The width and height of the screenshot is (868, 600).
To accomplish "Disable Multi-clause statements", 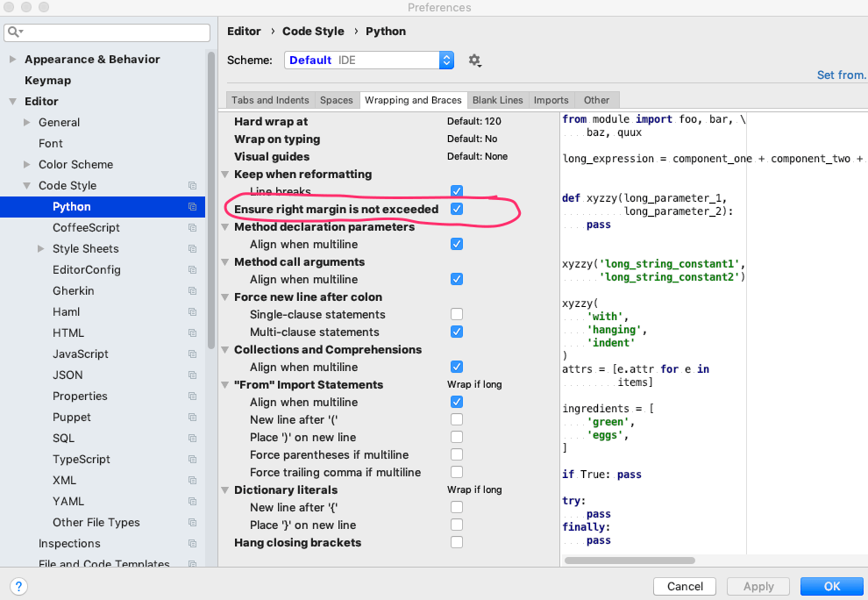I will tap(456, 332).
